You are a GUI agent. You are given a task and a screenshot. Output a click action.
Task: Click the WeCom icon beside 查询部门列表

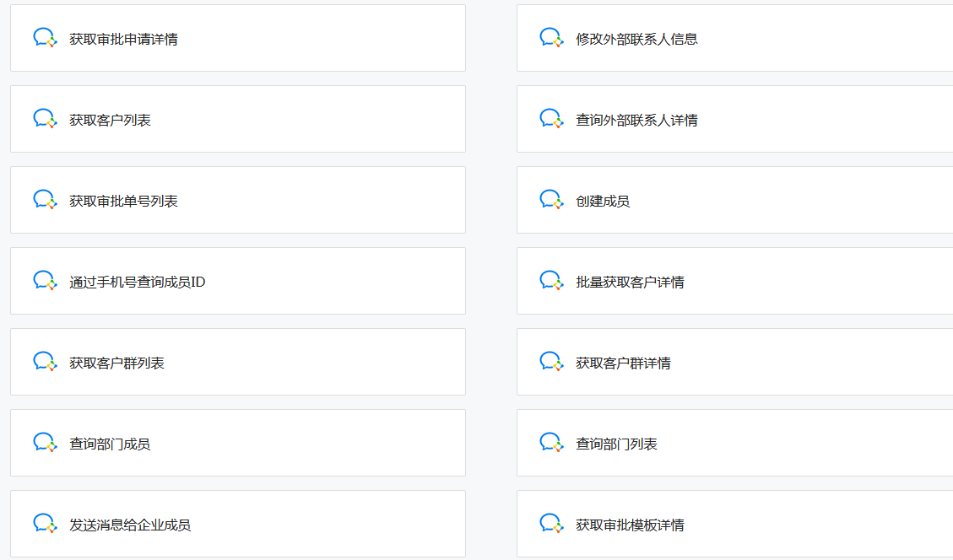click(552, 442)
